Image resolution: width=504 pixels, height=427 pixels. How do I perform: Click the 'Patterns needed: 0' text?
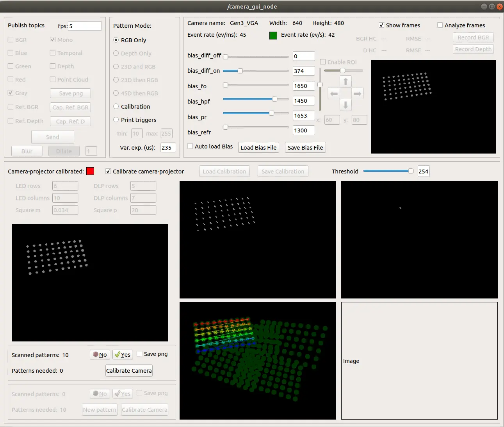click(x=37, y=371)
